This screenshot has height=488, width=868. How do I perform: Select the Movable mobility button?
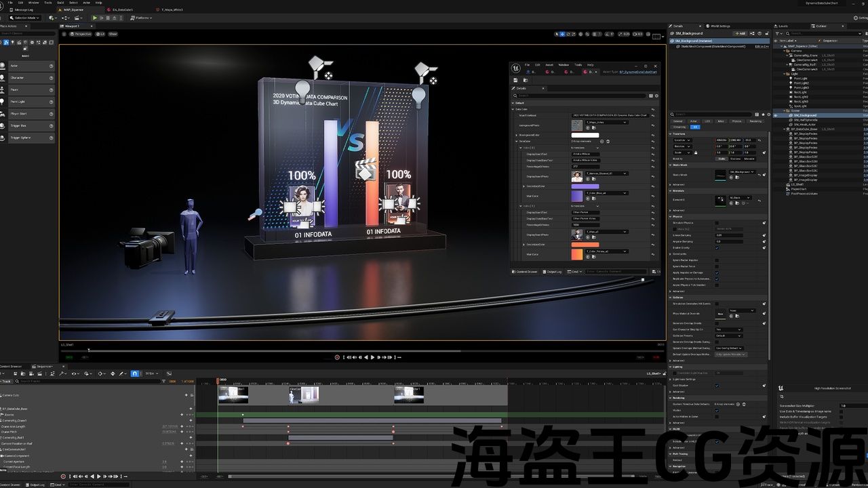749,159
